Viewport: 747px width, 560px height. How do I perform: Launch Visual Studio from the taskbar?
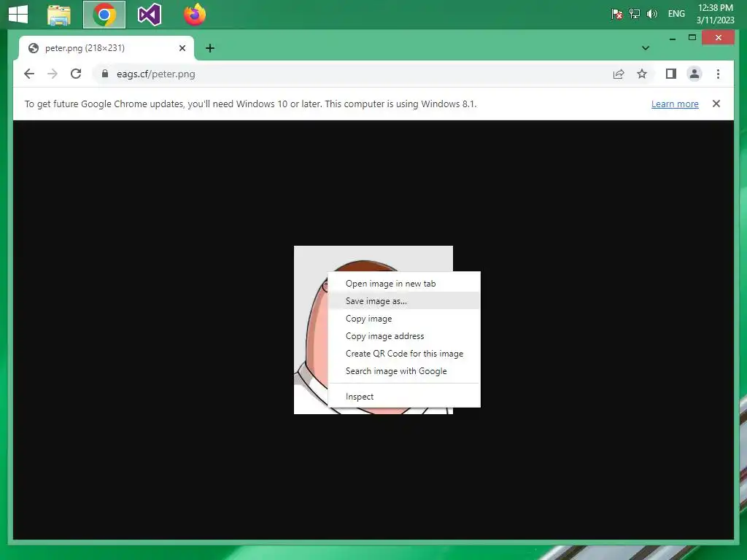click(149, 15)
